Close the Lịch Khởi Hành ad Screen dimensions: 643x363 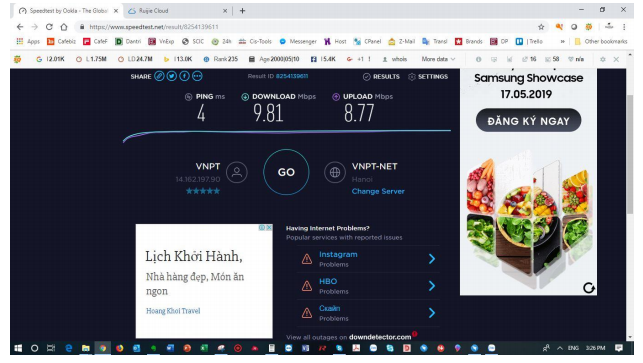pyautogui.click(x=269, y=228)
